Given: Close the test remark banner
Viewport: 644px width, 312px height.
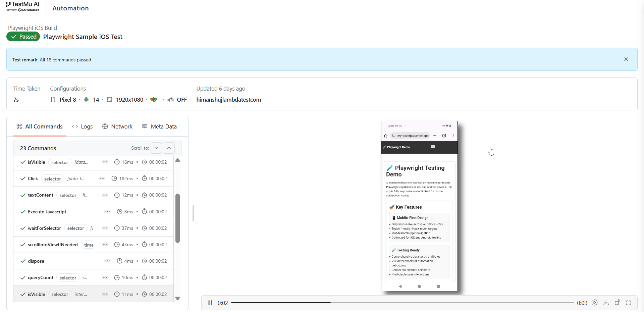Looking at the screenshot, I should pyautogui.click(x=626, y=59).
